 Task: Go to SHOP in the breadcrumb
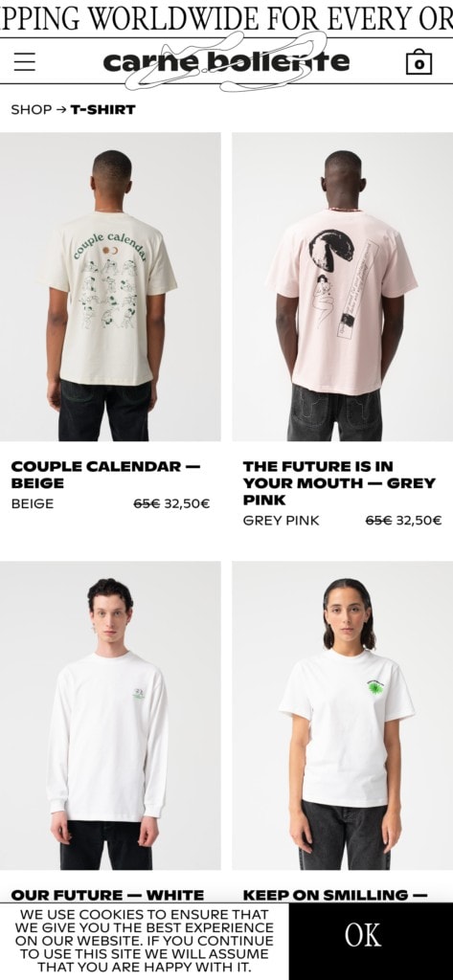[x=32, y=109]
